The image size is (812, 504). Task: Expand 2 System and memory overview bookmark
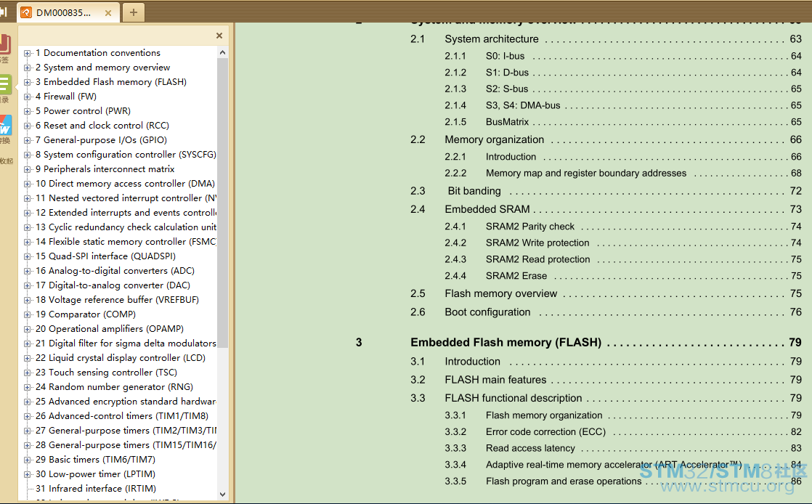coord(28,68)
